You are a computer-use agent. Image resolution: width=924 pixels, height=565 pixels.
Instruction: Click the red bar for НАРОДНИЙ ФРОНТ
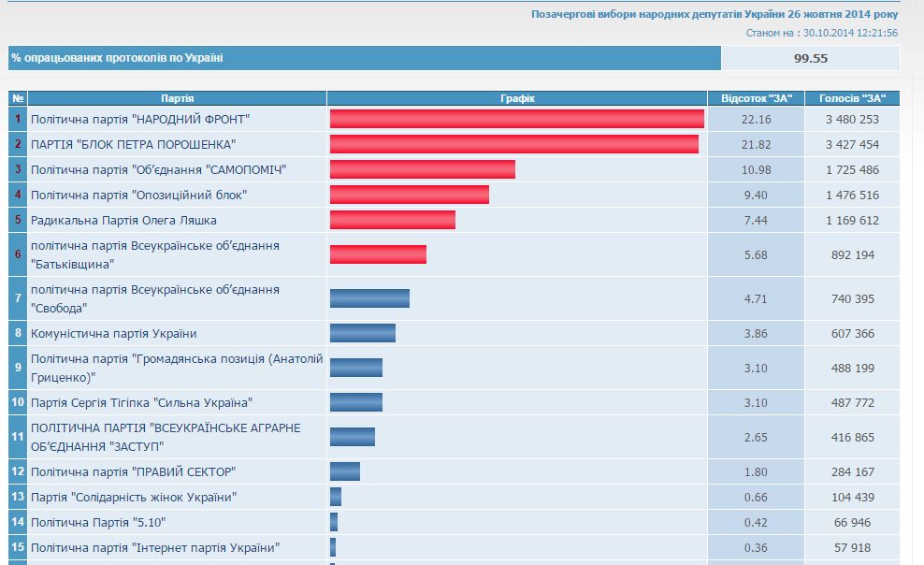pos(517,119)
